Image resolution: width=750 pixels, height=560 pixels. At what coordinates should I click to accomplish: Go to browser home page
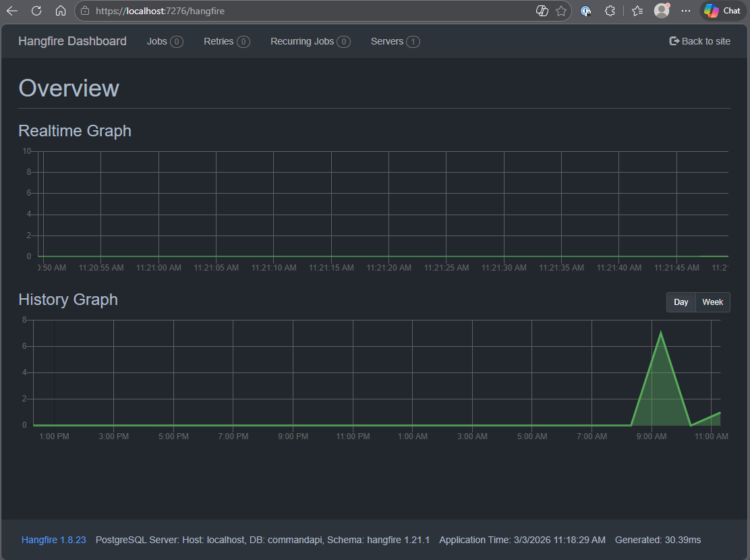pyautogui.click(x=60, y=11)
